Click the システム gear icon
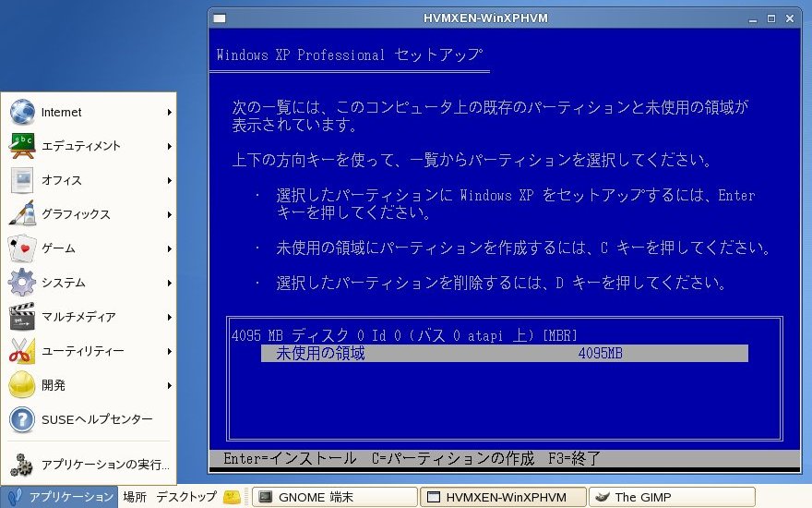Image resolution: width=812 pixels, height=508 pixels. [22, 283]
